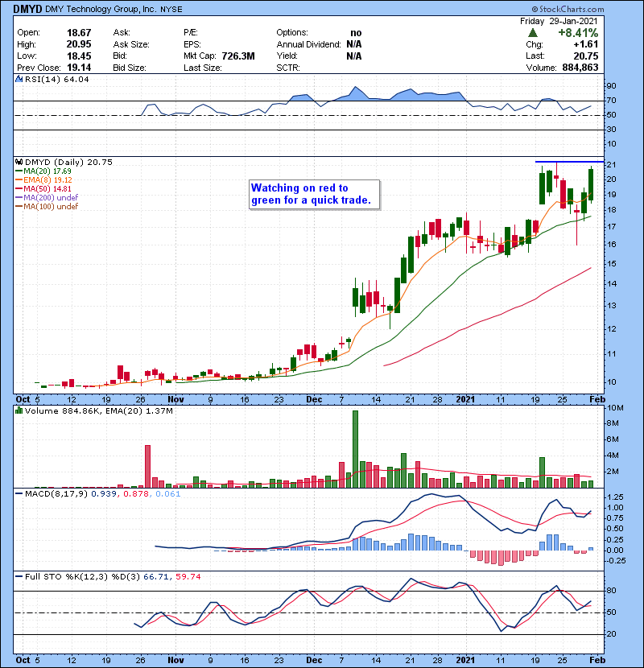
Task: Click the DMYD candlestick icon in price legend
Action: (x=19, y=162)
